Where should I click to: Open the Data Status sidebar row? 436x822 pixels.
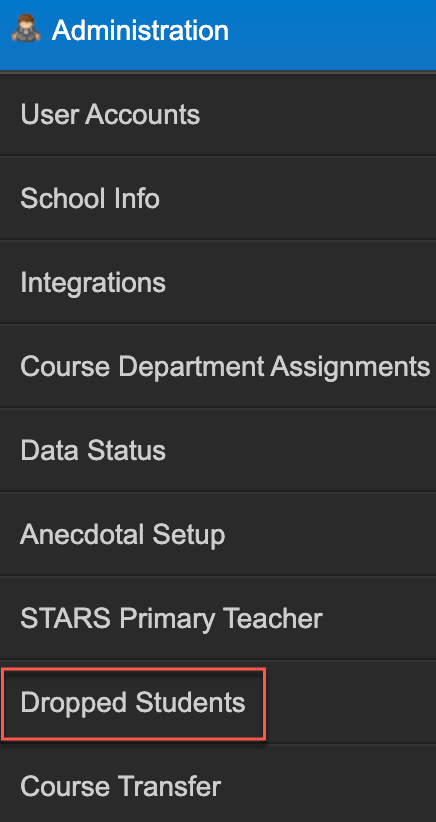[218, 451]
